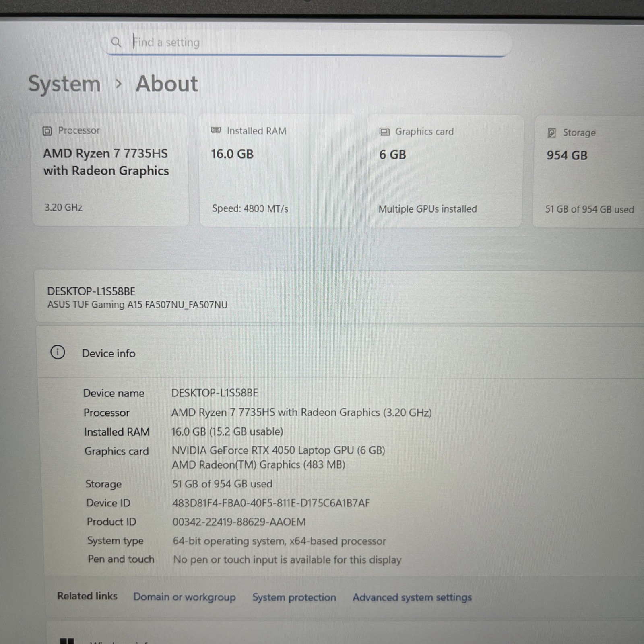Click the Device info circle icon
The width and height of the screenshot is (644, 644).
pyautogui.click(x=58, y=352)
